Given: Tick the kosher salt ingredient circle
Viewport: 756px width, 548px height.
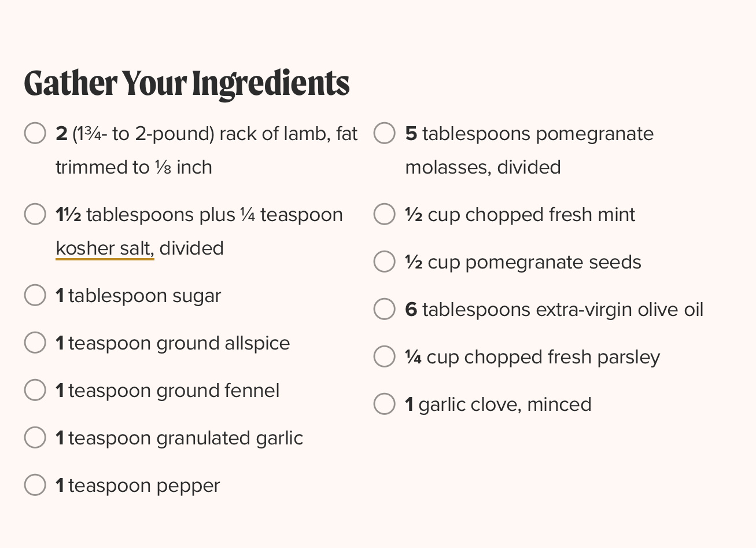Looking at the screenshot, I should click(35, 214).
